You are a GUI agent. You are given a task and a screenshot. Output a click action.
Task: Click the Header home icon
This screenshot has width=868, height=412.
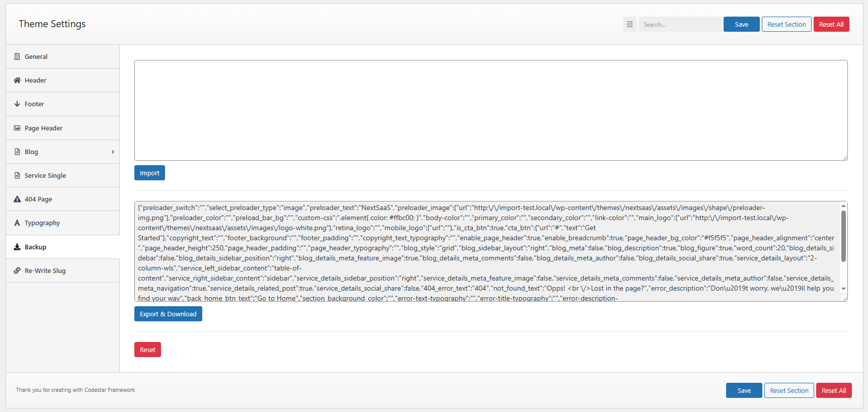tap(17, 81)
